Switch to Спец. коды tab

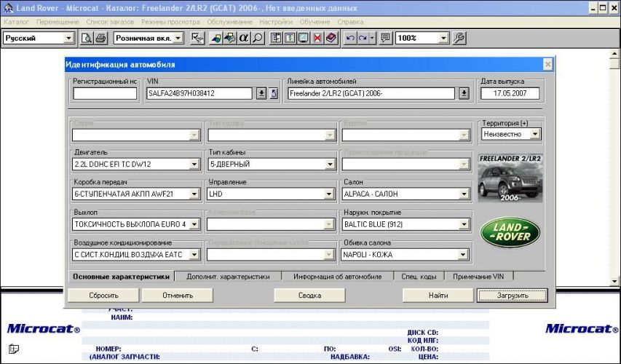(x=419, y=277)
